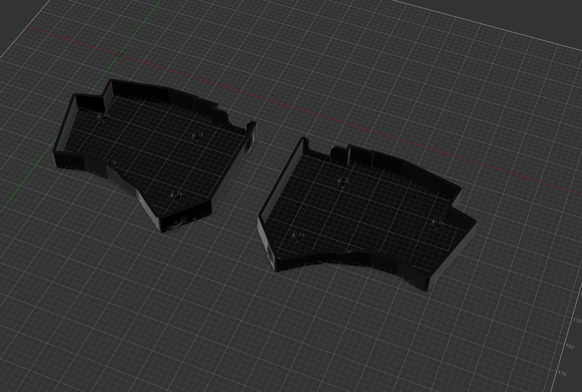582x392 pixels.
Task: Click the 150 ruler label
Action: click(x=570, y=346)
